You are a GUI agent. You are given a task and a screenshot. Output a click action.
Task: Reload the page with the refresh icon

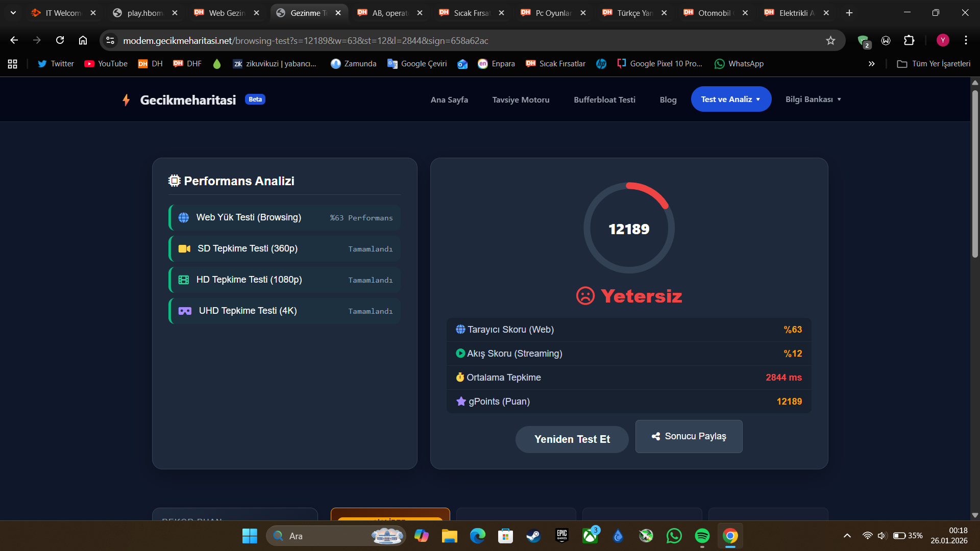[60, 40]
